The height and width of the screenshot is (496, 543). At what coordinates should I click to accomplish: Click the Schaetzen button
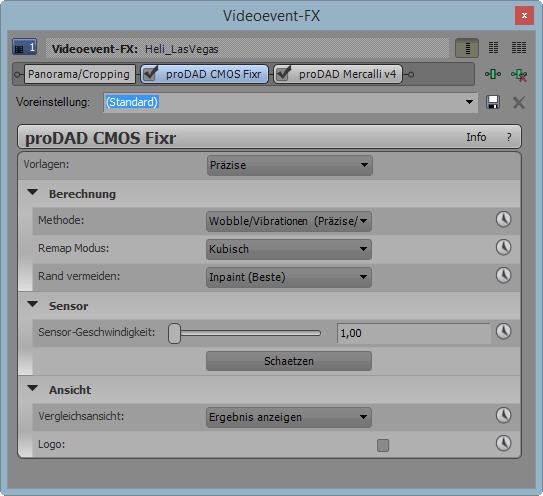(x=289, y=361)
